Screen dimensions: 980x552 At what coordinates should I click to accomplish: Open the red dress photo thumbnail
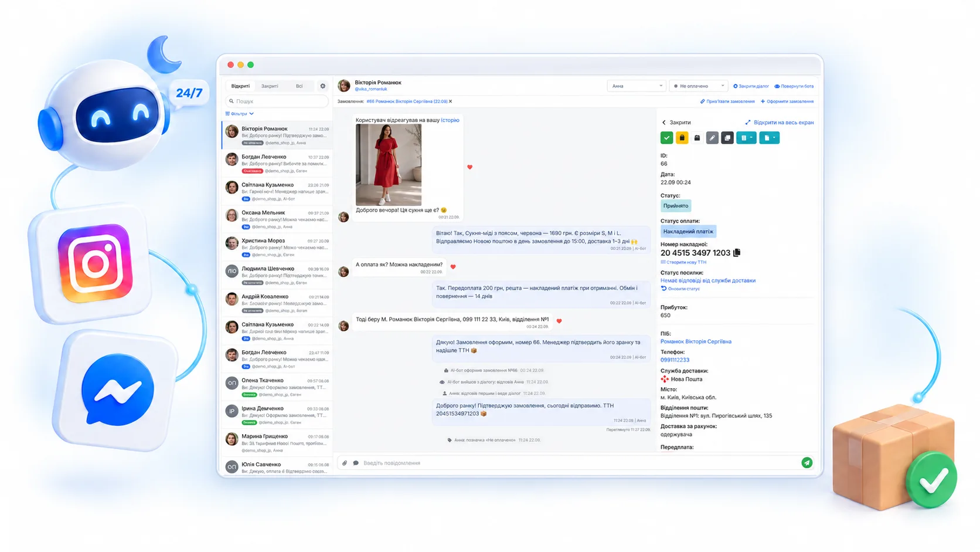click(x=389, y=165)
